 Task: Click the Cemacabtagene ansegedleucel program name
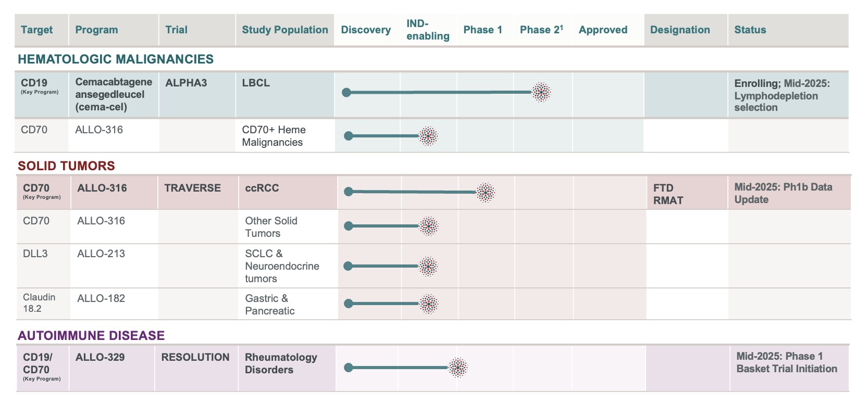tap(114, 94)
